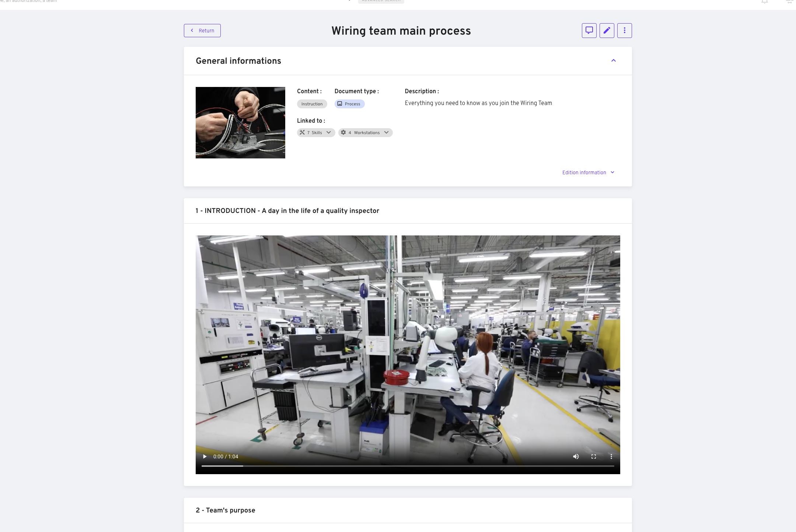Screen dimensions: 796x532
Task: Click the wiring thumbnail image
Action: tap(240, 123)
